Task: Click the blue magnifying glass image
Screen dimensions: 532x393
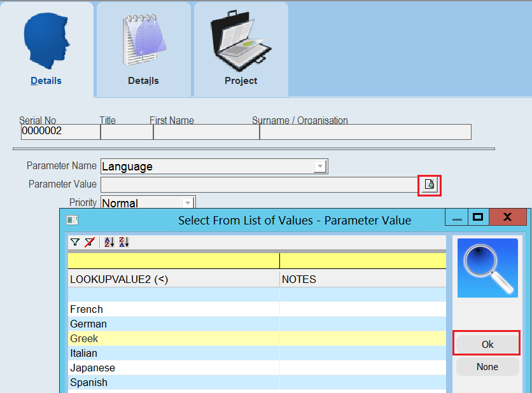Action: 487,268
